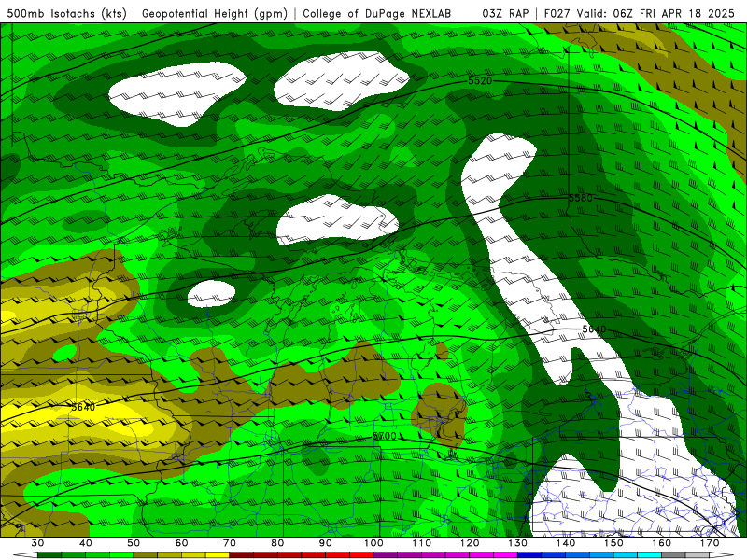Click the 70 value on the color scale
Screen dimensions: 747x560
pos(230,543)
